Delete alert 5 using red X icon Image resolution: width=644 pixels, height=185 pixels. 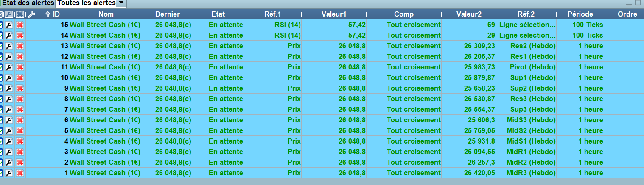click(x=20, y=131)
